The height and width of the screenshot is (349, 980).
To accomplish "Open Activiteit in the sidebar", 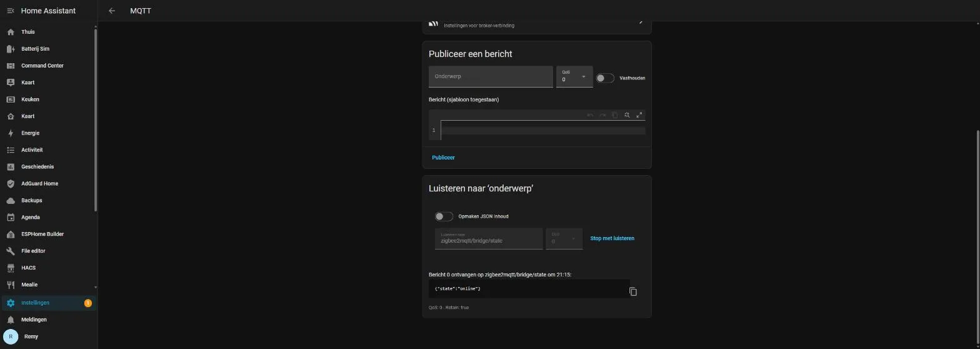I will [x=49, y=150].
